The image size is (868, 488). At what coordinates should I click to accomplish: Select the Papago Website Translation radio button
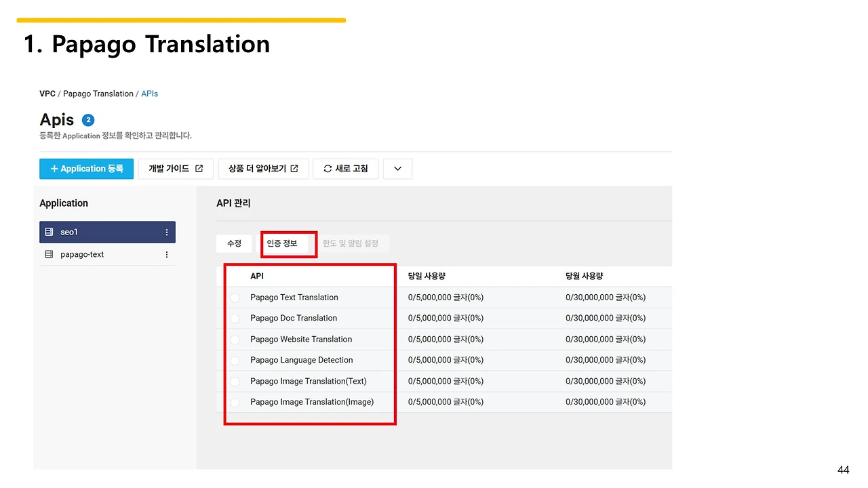pyautogui.click(x=235, y=340)
